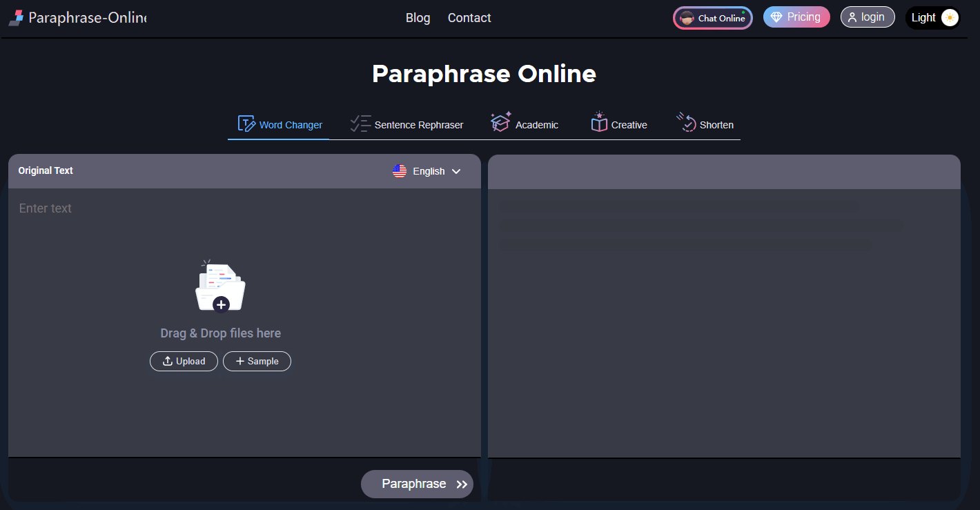Choose the Academic mode tab

point(525,124)
